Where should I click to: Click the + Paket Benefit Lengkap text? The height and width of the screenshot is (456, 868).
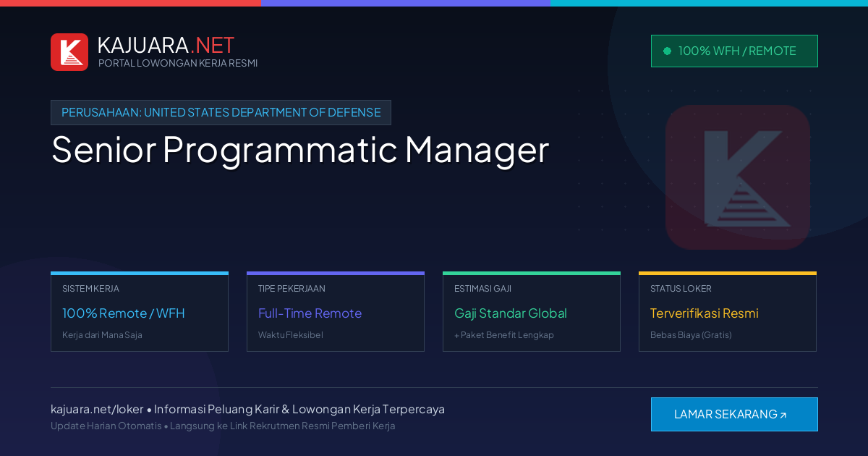(504, 335)
